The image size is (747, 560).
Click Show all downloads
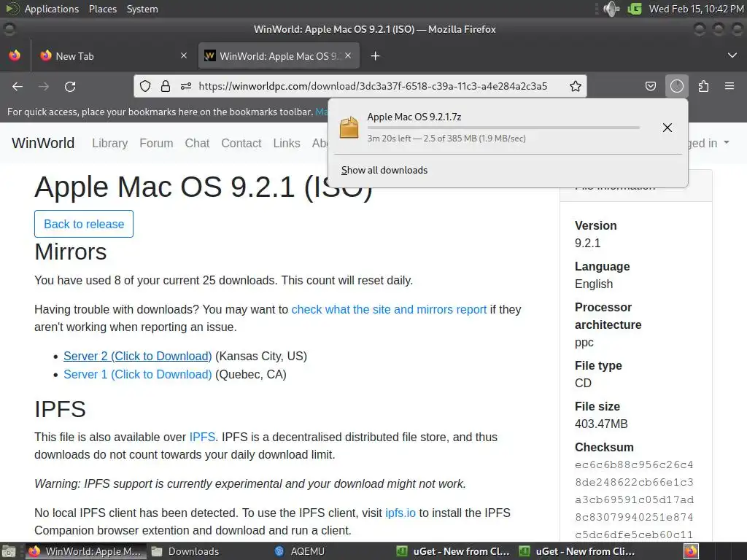384,170
